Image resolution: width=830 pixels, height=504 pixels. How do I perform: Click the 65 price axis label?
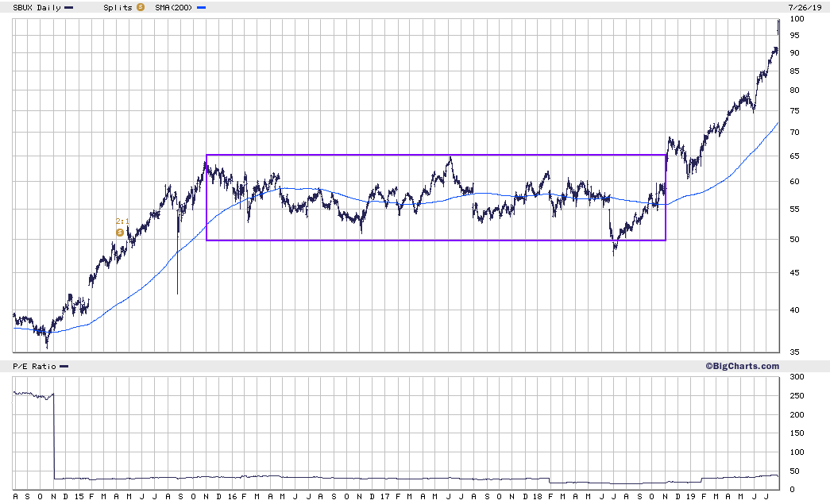coord(794,156)
